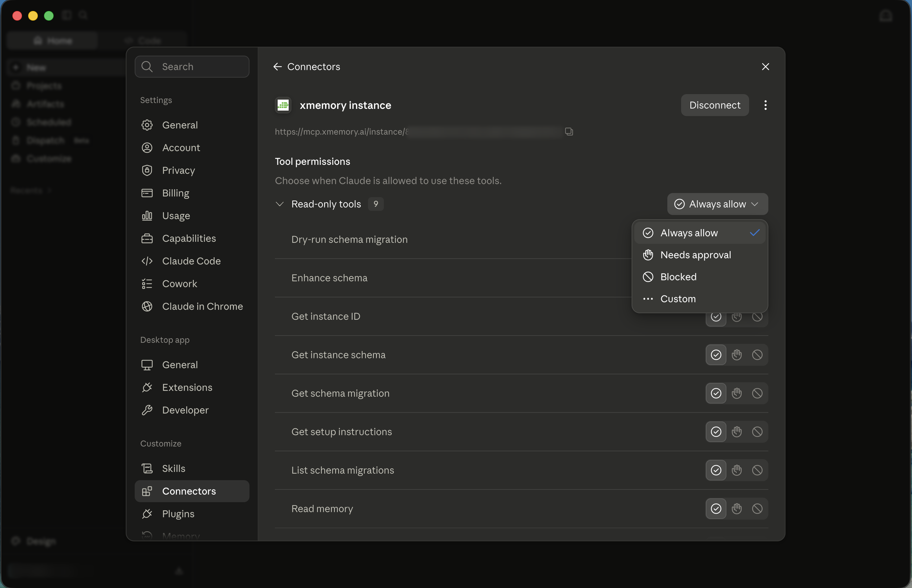912x588 pixels.
Task: Set Get instance schema to needs approval
Action: click(x=737, y=355)
